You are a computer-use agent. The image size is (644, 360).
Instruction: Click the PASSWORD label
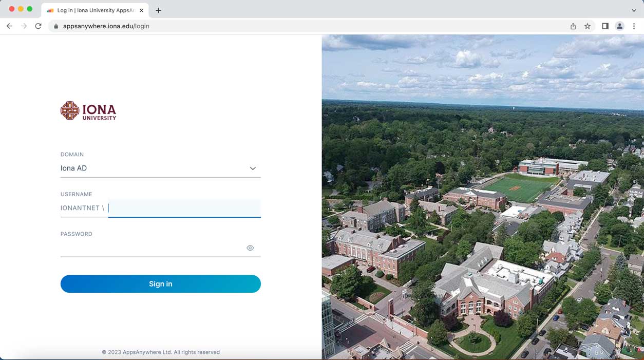[77, 234]
